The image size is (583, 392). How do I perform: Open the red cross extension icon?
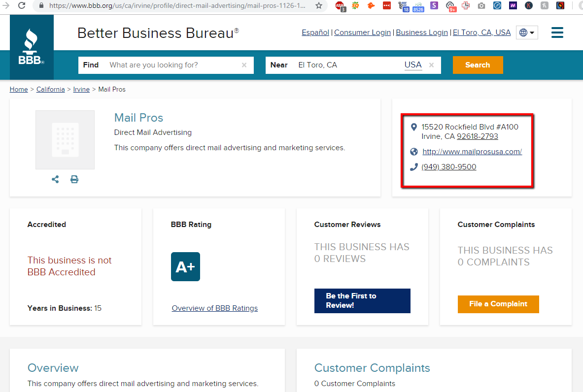tap(466, 5)
